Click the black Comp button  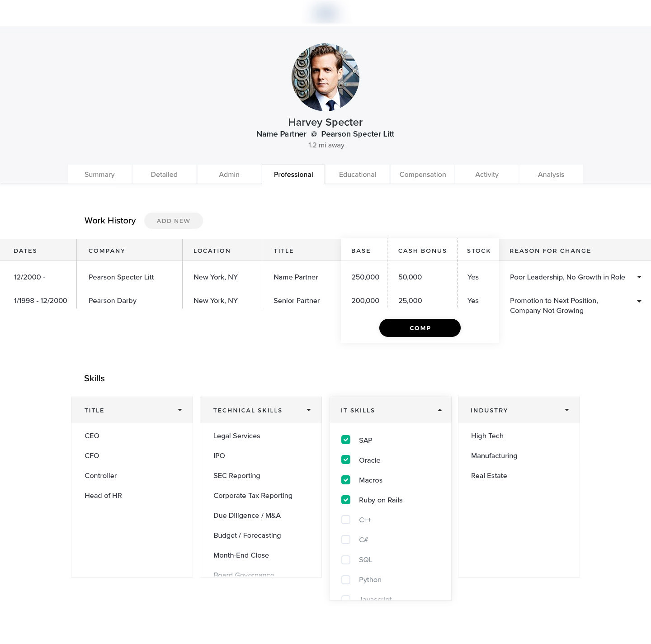pyautogui.click(x=420, y=328)
